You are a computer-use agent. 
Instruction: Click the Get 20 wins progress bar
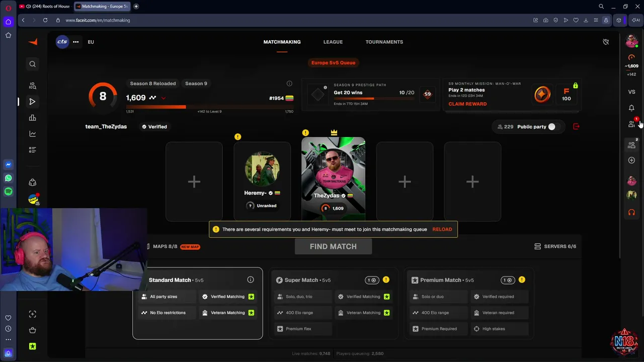[374, 99]
